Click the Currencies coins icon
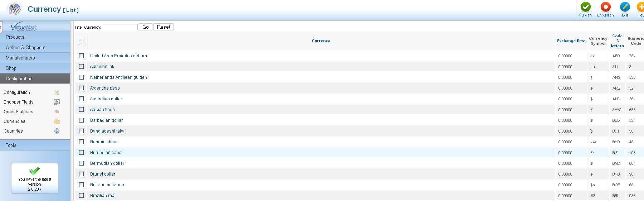The width and height of the screenshot is (644, 201). [57, 121]
